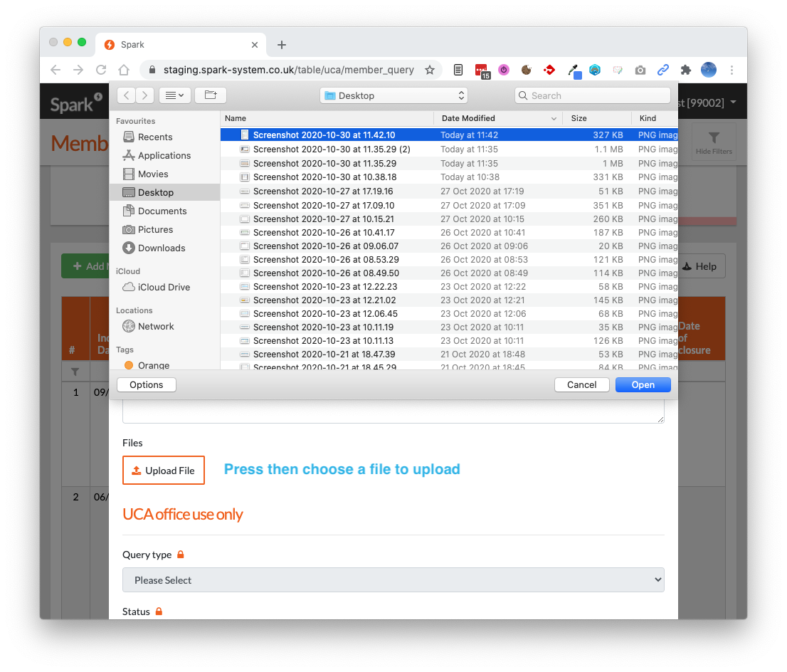Click the Chrome home icon
787x672 pixels.
tap(124, 70)
